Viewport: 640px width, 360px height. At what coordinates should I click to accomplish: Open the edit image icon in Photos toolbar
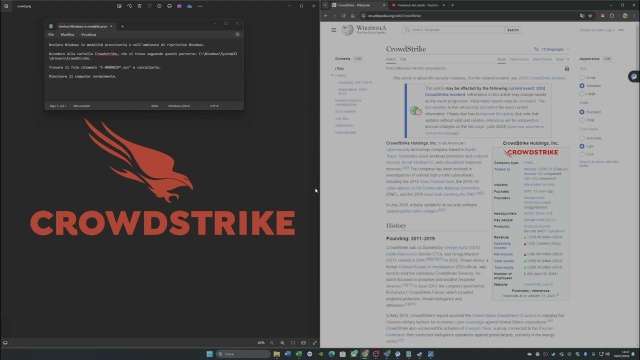(x=119, y=6)
